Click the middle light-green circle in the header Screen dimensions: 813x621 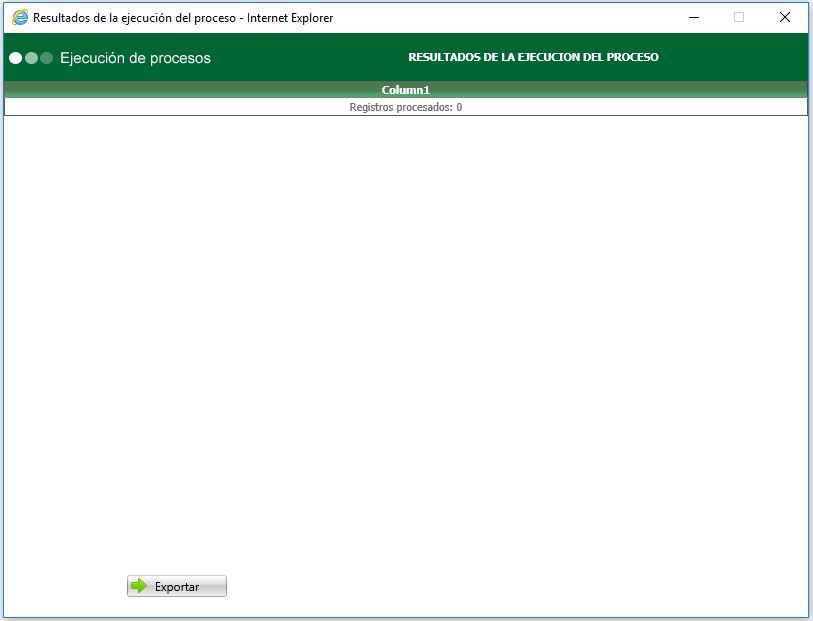[32, 57]
